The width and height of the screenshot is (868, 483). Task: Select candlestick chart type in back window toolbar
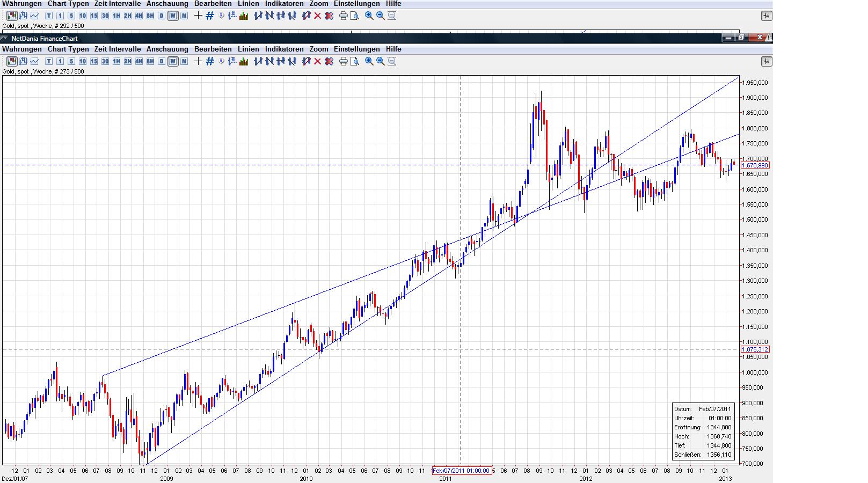12,16
